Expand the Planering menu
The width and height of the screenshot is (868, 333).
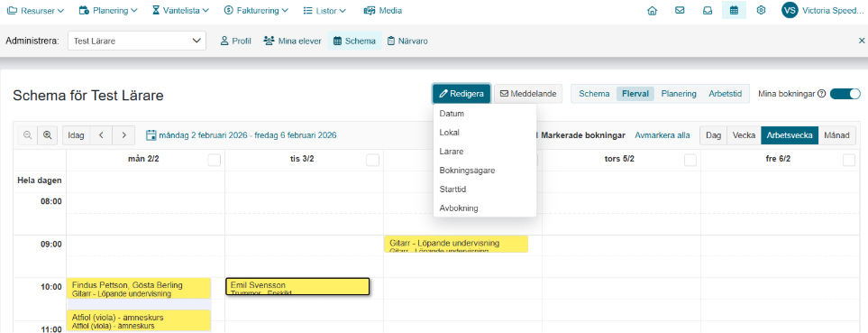pos(108,11)
